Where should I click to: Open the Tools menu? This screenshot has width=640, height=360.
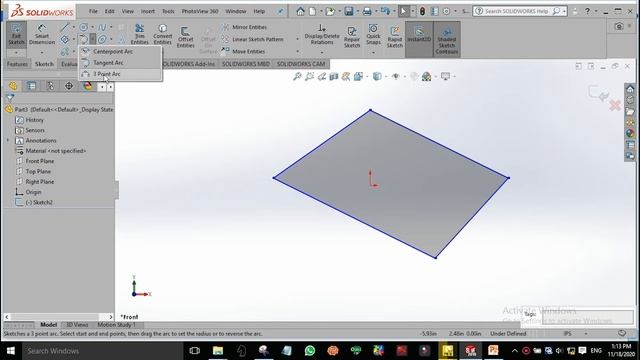coord(168,11)
